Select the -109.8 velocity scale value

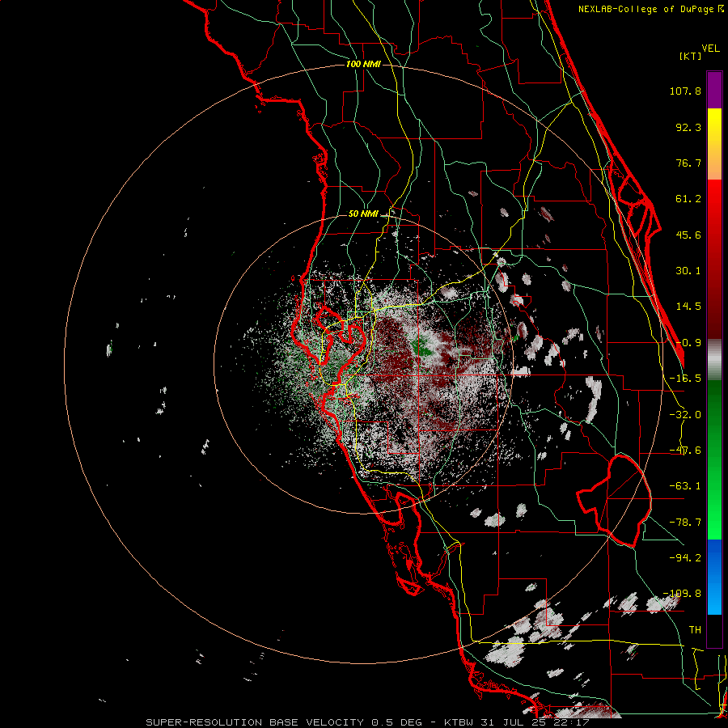682,594
